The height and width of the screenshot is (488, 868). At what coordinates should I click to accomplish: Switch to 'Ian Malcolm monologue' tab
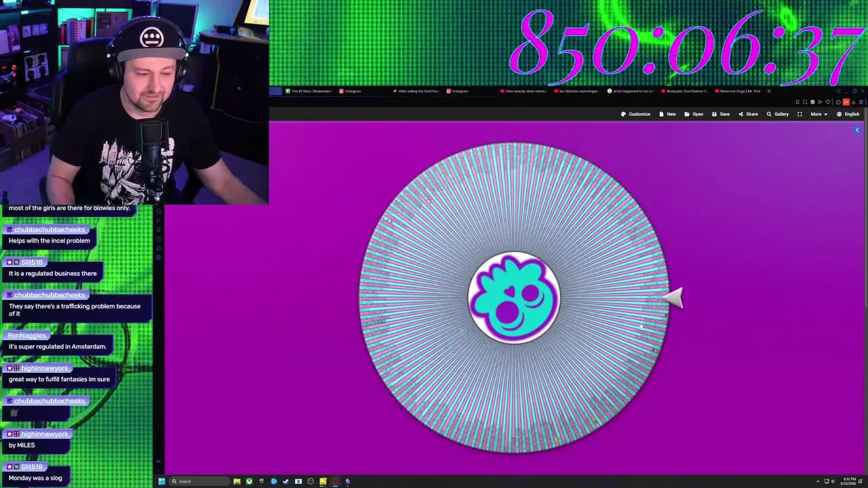point(576,91)
